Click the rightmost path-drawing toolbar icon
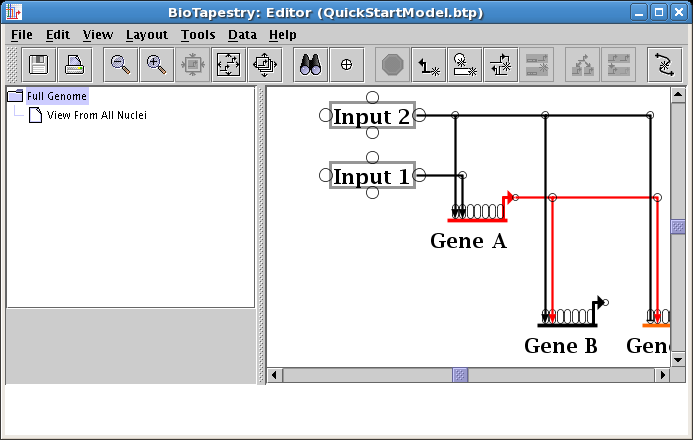693x440 pixels. tap(663, 65)
